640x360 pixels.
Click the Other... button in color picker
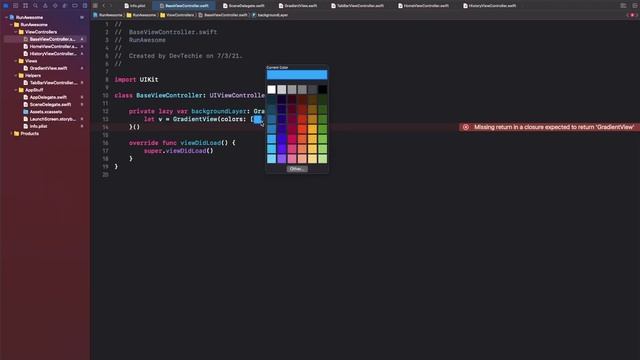297,169
